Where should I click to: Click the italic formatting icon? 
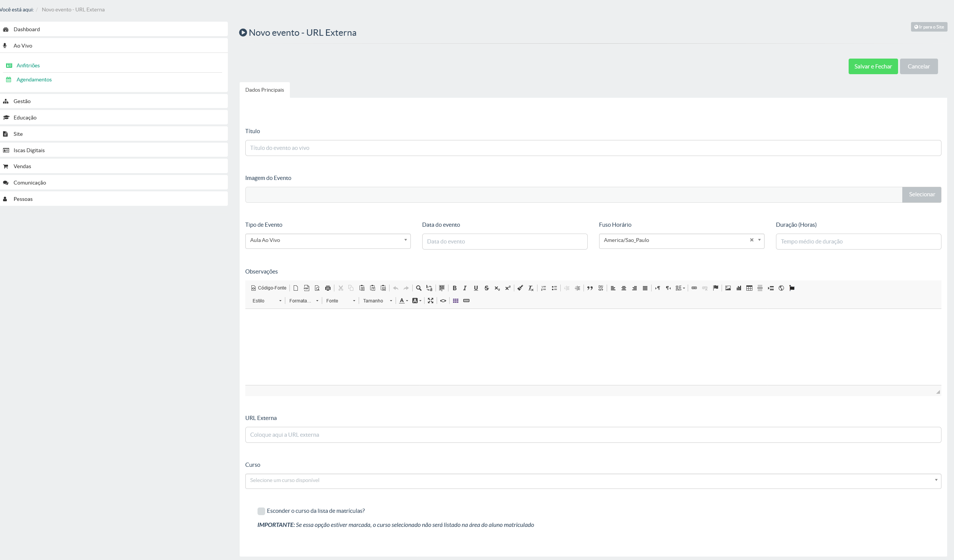[x=465, y=288]
